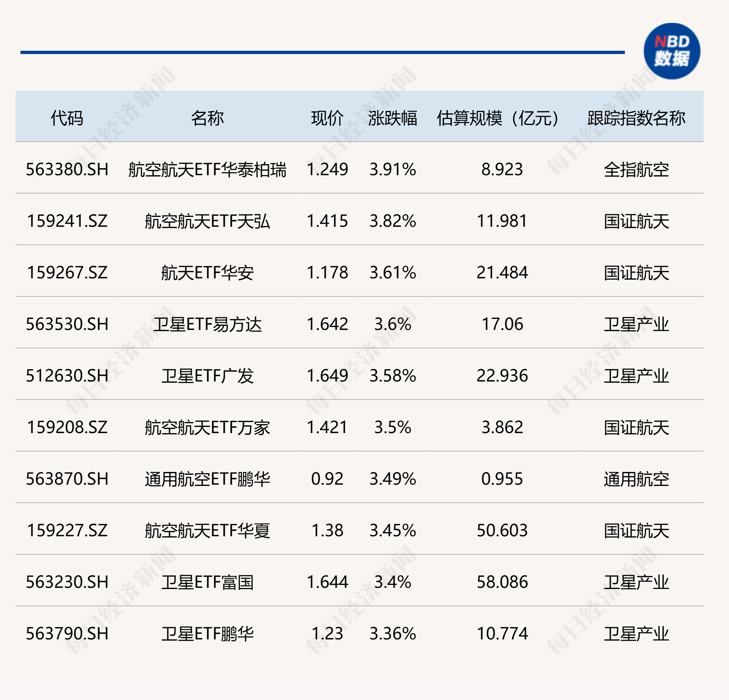The width and height of the screenshot is (729, 700).
Task: Select the 3.49% change value
Action: tap(393, 479)
